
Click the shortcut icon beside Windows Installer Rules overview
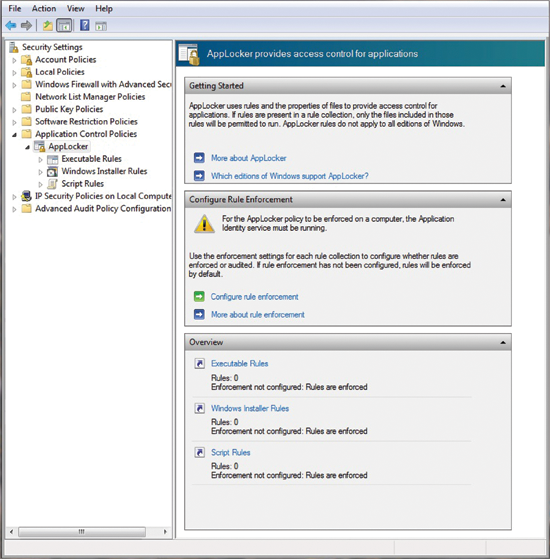[200, 408]
